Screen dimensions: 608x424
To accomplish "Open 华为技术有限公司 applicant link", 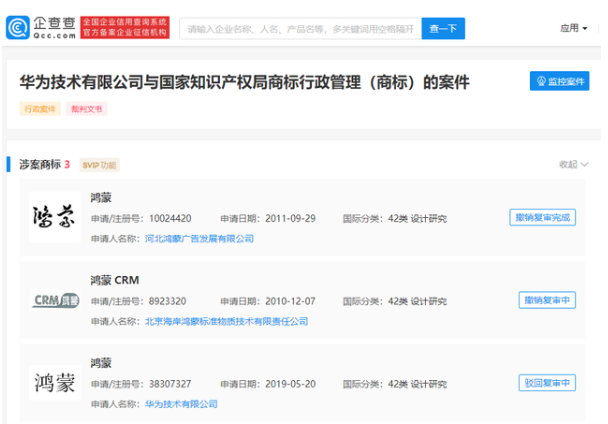I will pyautogui.click(x=181, y=404).
